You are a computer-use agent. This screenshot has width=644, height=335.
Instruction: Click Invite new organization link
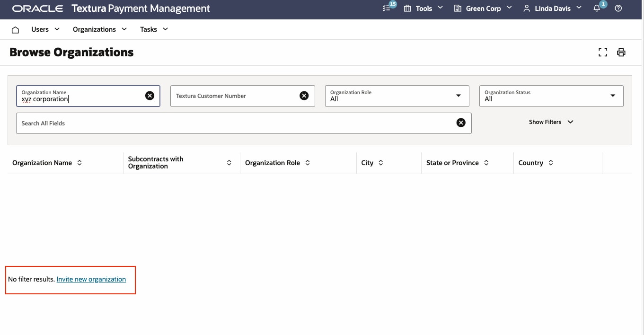pos(91,279)
